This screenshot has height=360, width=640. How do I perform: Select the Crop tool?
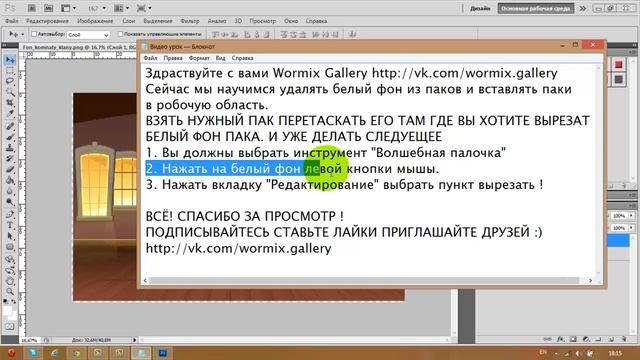(x=10, y=103)
